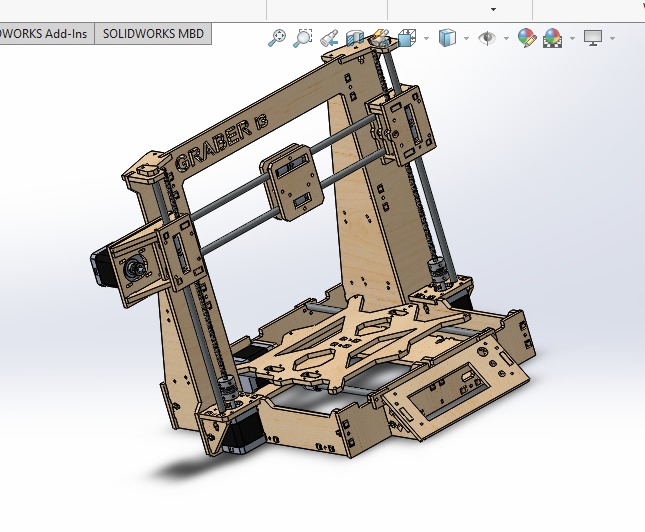Expand the Display Style dropdown arrow
The width and height of the screenshot is (645, 532).
coord(467,39)
